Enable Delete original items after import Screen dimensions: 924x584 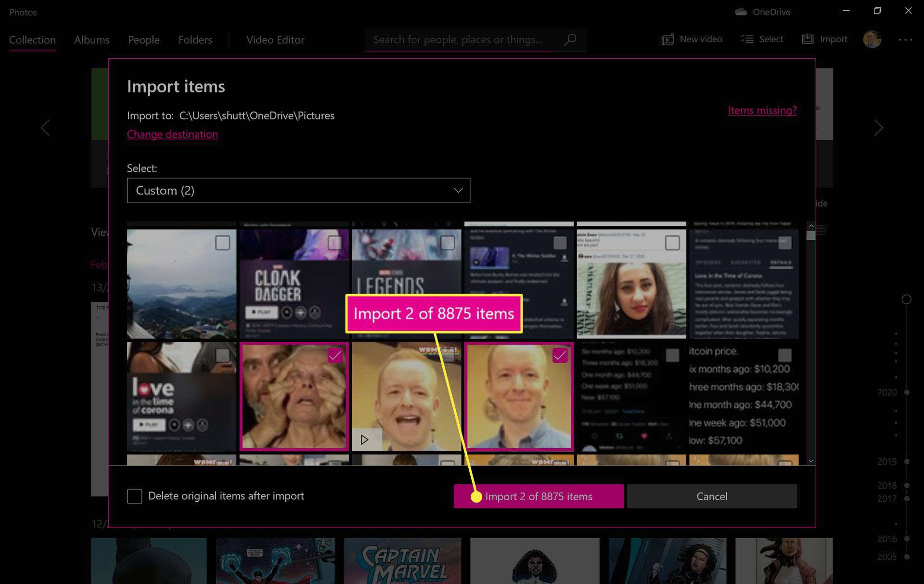coord(134,496)
